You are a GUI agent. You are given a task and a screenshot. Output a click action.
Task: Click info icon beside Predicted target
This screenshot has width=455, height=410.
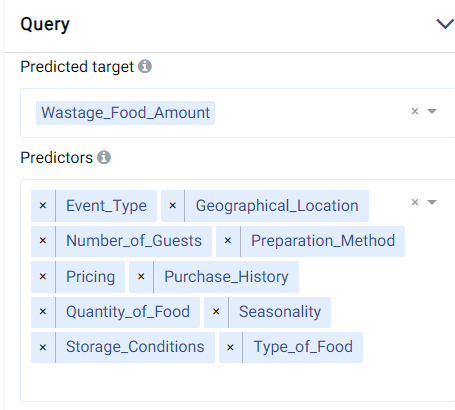coord(145,66)
